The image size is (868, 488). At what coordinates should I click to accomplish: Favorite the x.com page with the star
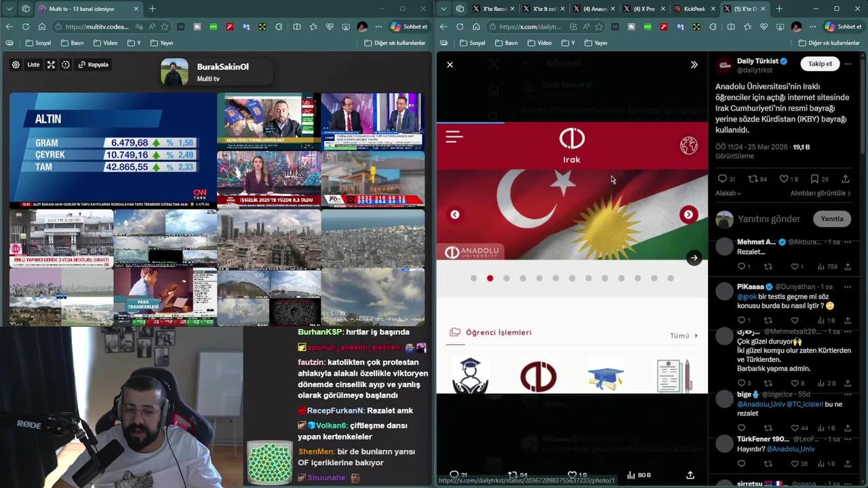pyautogui.click(x=599, y=26)
